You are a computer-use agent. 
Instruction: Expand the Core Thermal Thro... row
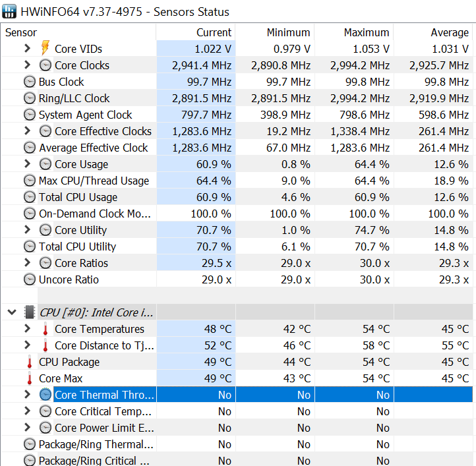coord(27,394)
